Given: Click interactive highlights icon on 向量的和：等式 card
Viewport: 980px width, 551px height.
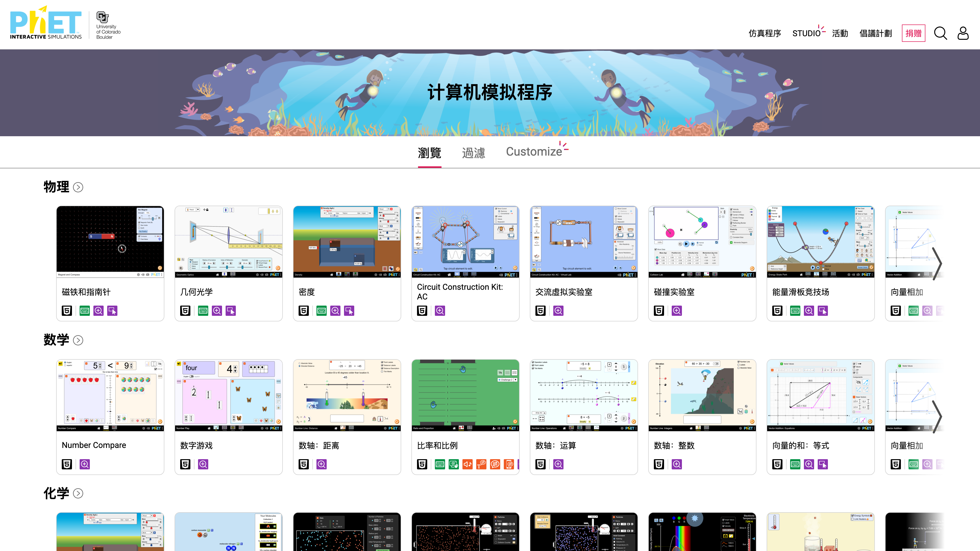Looking at the screenshot, I should (823, 464).
